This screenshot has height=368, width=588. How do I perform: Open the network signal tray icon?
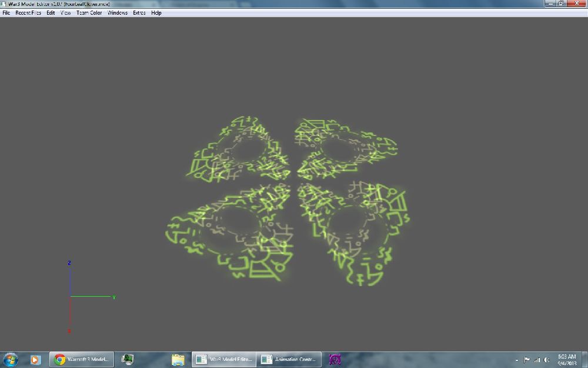pyautogui.click(x=537, y=360)
